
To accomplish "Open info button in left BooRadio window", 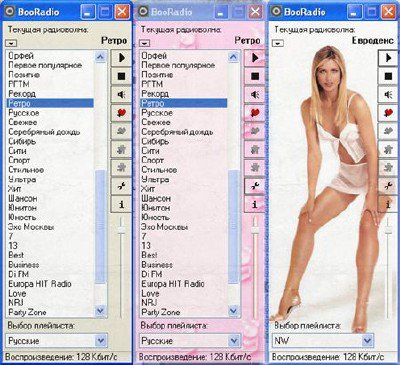I will pyautogui.click(x=121, y=204).
